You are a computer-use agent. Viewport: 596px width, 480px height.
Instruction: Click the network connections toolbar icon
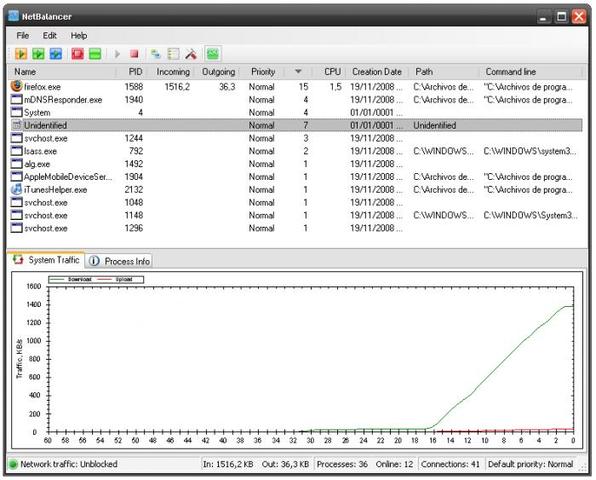click(x=155, y=54)
